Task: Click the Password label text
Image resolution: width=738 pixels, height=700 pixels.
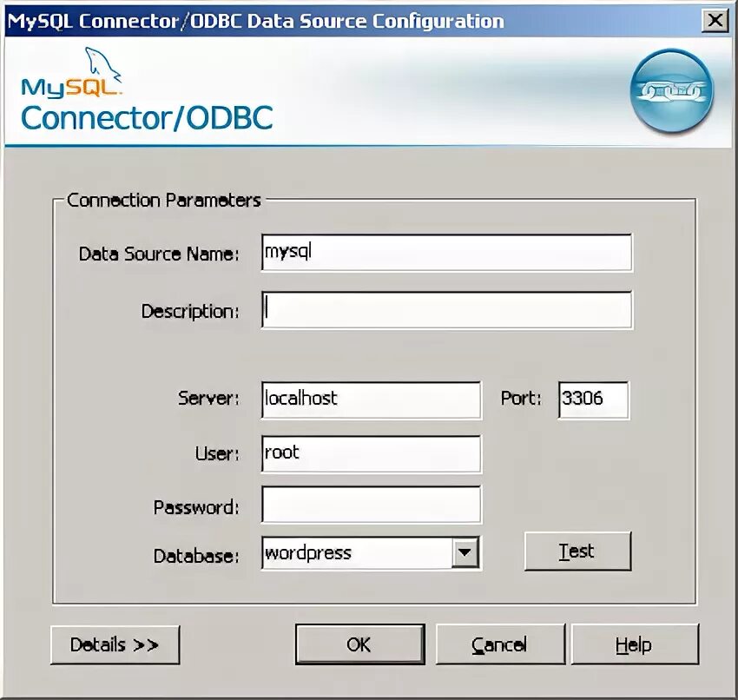Action: click(196, 507)
